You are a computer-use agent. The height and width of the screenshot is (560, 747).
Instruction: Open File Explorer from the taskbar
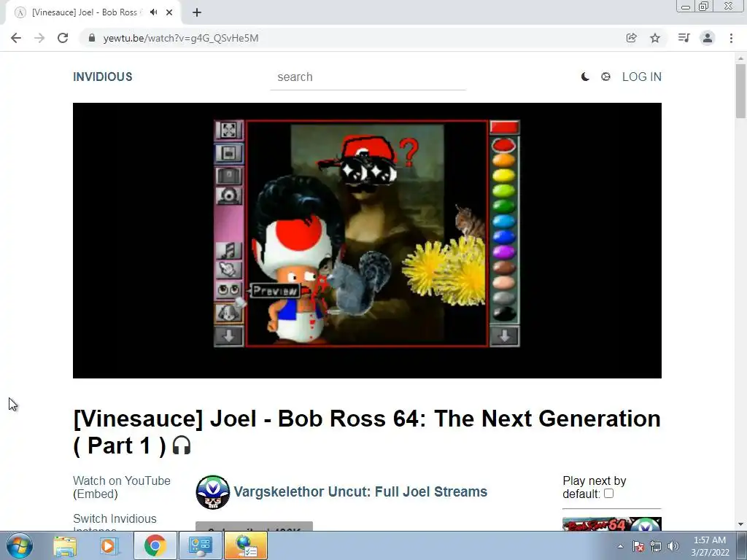coord(65,545)
